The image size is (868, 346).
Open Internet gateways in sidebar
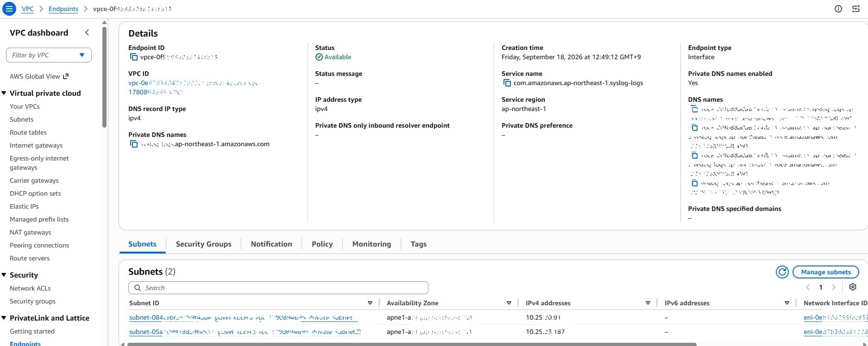[x=36, y=145]
